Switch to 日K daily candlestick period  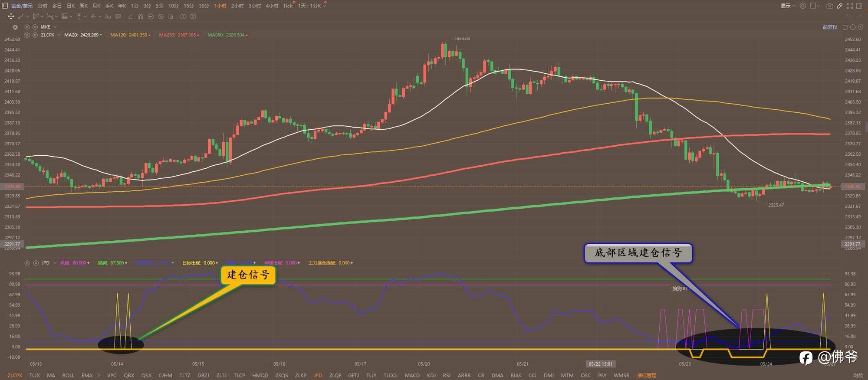click(x=71, y=6)
